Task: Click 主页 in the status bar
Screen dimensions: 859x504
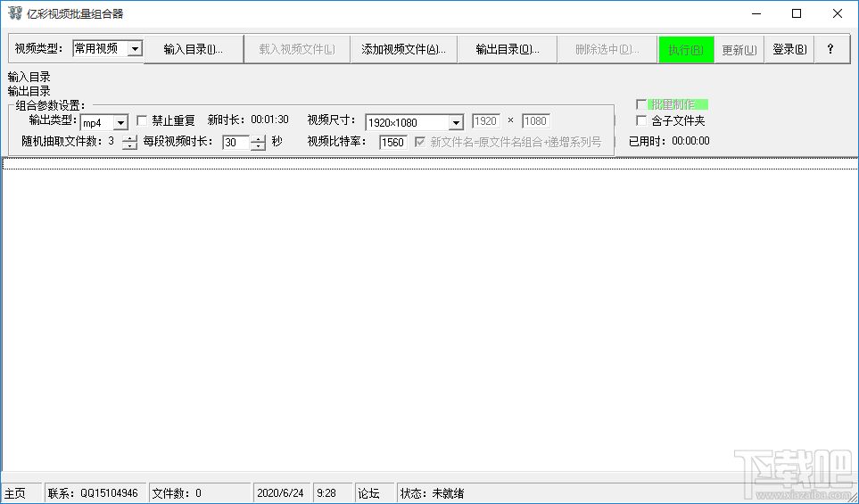Action: pyautogui.click(x=15, y=493)
